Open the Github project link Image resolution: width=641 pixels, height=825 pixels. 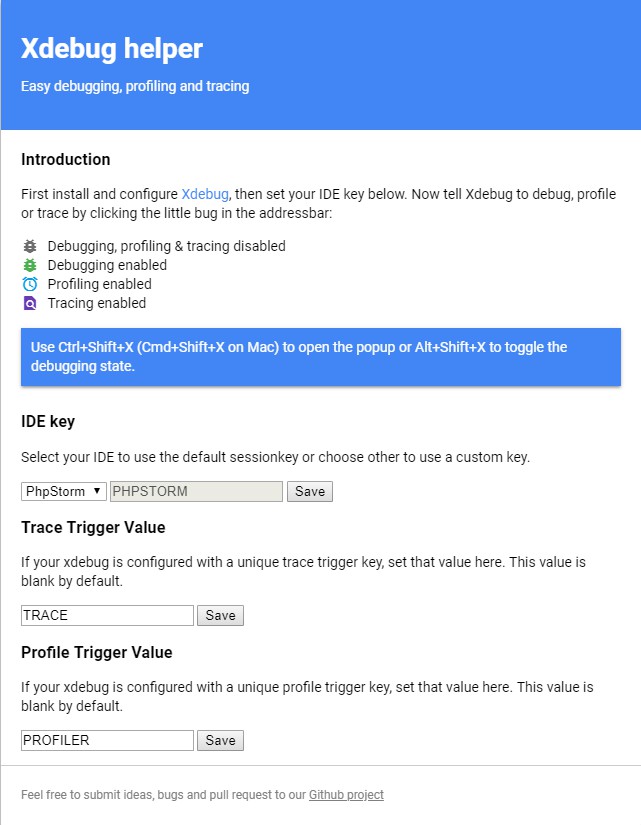pyautogui.click(x=345, y=794)
